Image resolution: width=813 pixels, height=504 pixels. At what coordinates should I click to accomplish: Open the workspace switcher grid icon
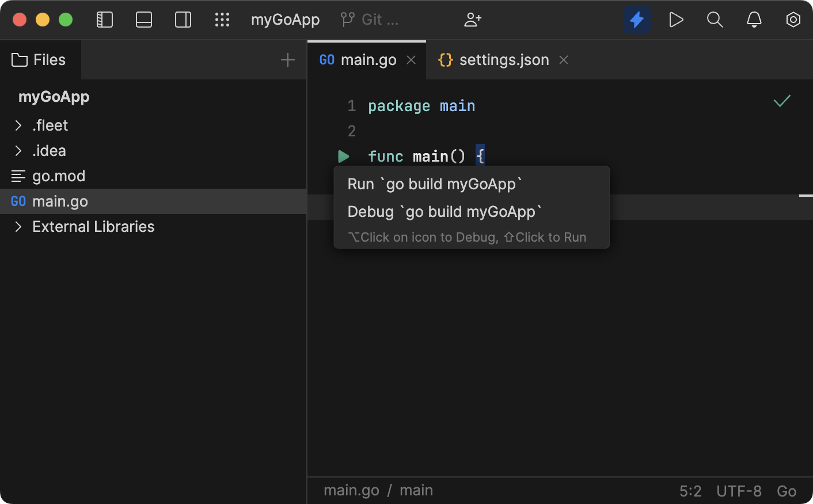click(x=222, y=19)
